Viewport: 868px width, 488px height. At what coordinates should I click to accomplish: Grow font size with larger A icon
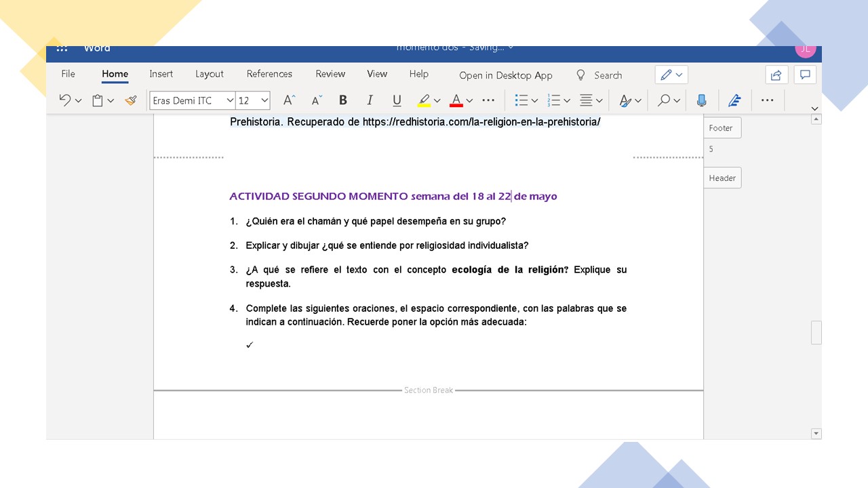point(289,100)
